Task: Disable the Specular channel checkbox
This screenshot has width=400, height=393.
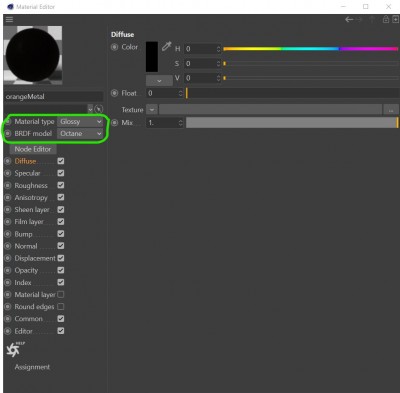Action: [61, 173]
